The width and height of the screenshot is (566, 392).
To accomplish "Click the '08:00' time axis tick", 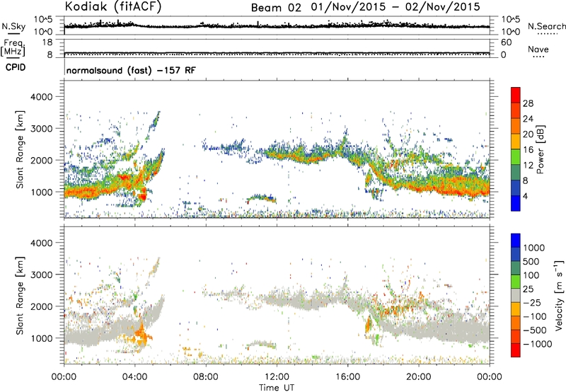I will pos(206,377).
